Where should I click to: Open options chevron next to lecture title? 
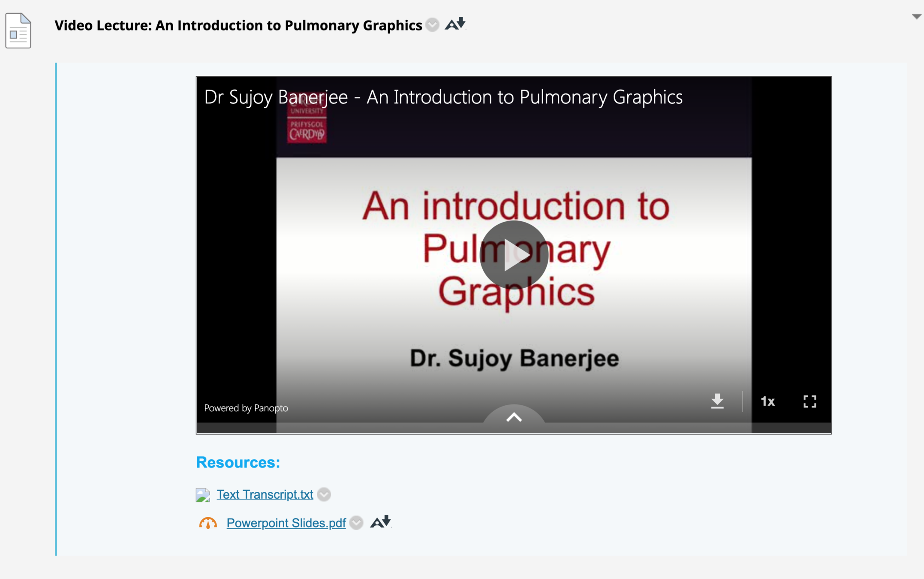[433, 25]
